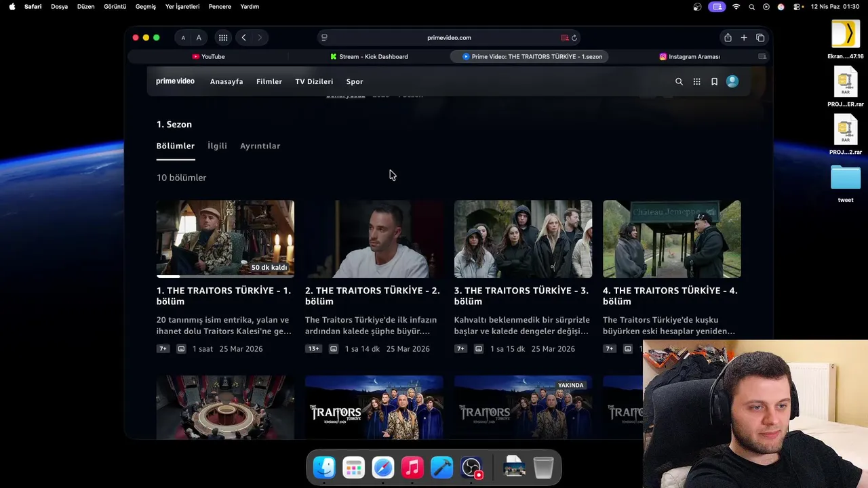Reload the primevideo.com page
The width and height of the screenshot is (868, 488).
(x=574, y=38)
